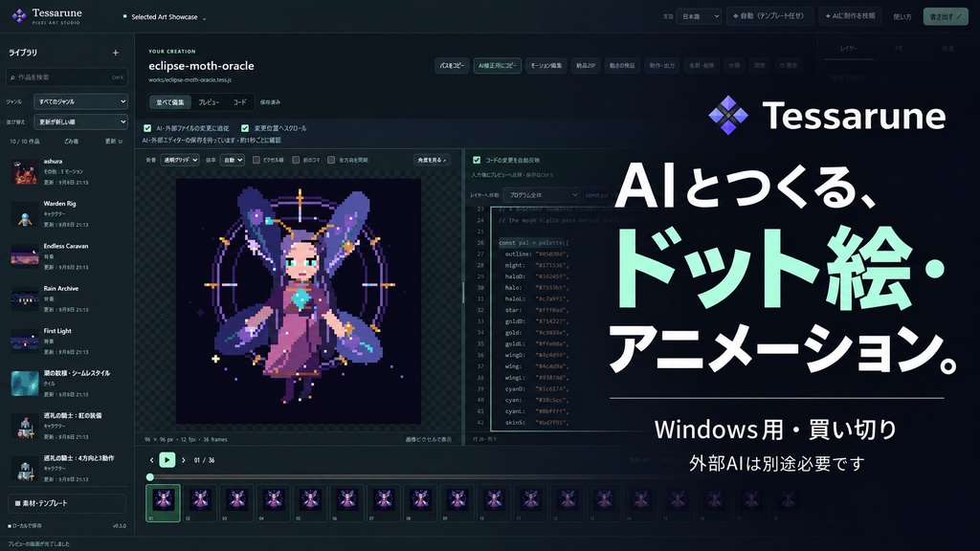Select frame 05 thumbnail in timeline

pyautogui.click(x=311, y=503)
